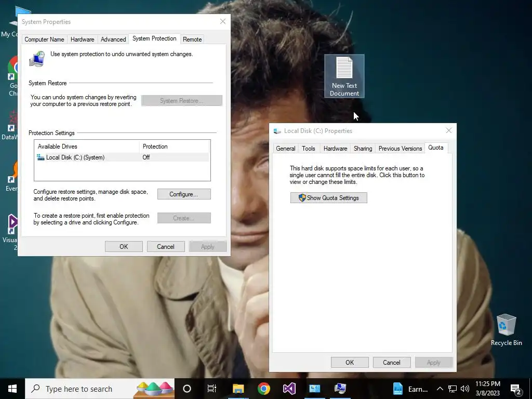
Task: Click OK in System Properties
Action: point(124,247)
